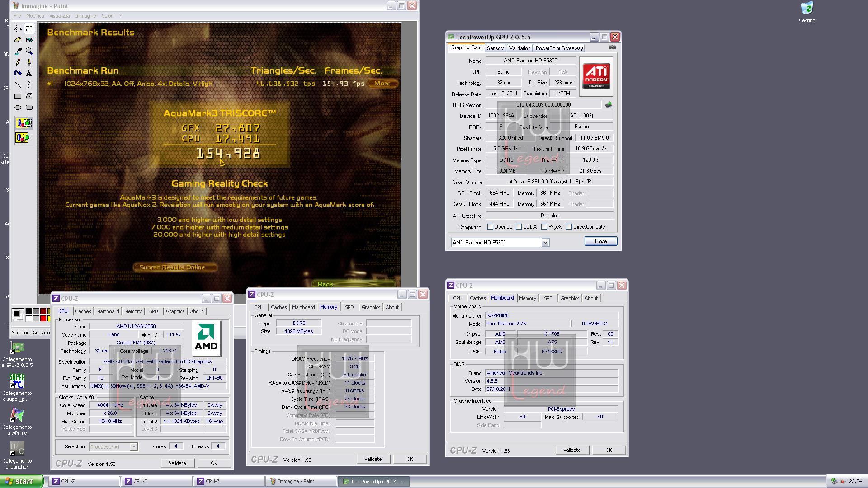Click the Core Speed value 4004.1 MHz
Image resolution: width=868 pixels, height=488 pixels.
(x=110, y=405)
